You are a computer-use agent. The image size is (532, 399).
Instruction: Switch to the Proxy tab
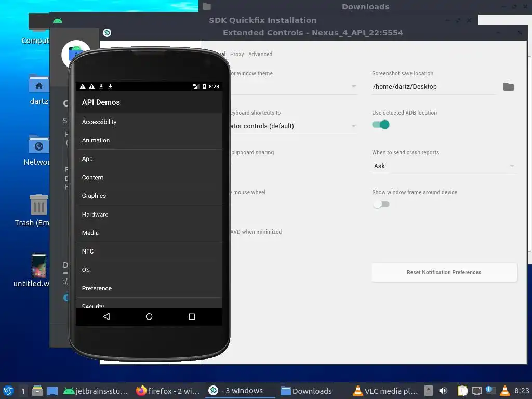click(237, 54)
